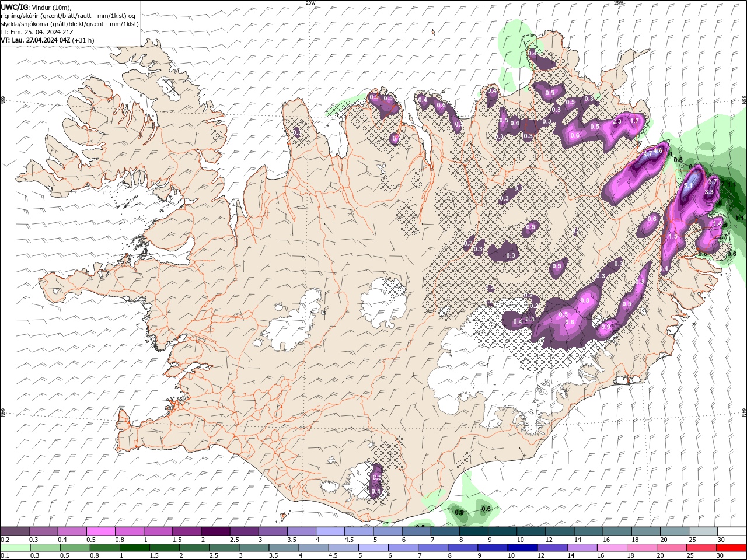The image size is (747, 560).
Task: Pick the 25 pale grey snow swatch
Action: [703, 531]
